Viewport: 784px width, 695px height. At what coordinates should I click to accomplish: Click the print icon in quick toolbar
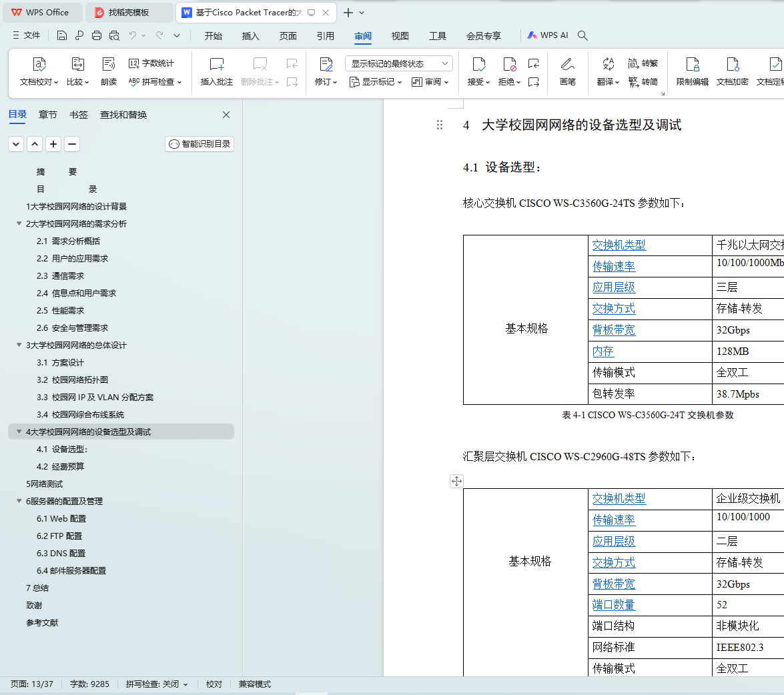(97, 35)
